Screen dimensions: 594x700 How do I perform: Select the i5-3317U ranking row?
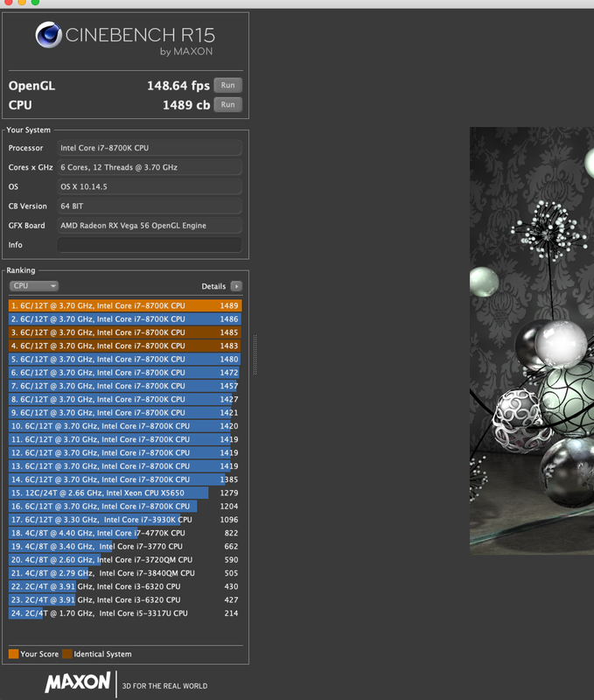click(x=125, y=614)
